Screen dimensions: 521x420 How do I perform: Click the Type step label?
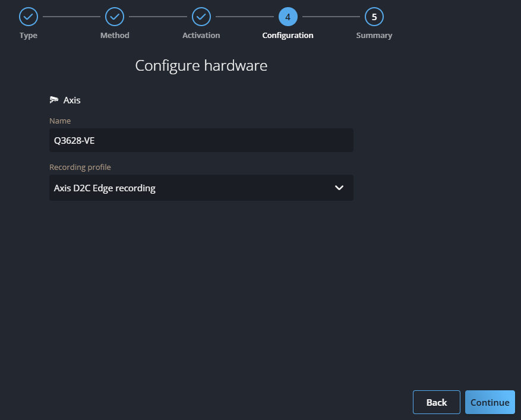(29, 36)
